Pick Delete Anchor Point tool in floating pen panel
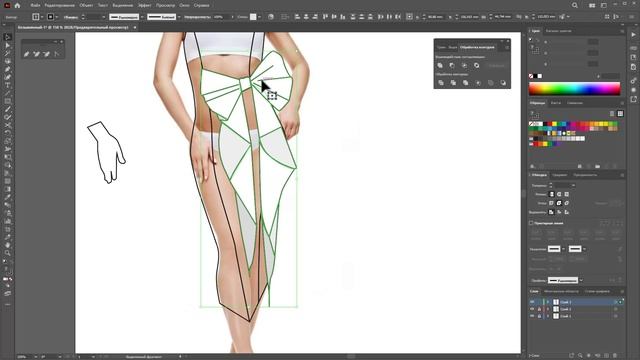 coord(47,54)
